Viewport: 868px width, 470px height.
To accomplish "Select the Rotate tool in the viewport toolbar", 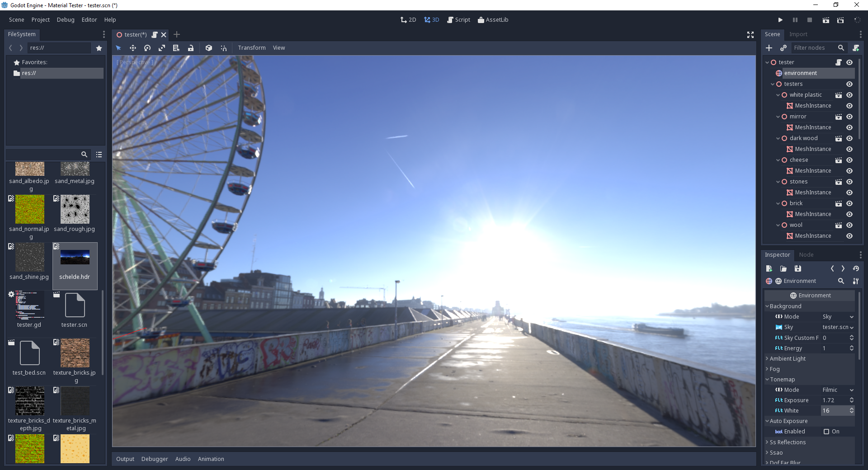I will 147,48.
